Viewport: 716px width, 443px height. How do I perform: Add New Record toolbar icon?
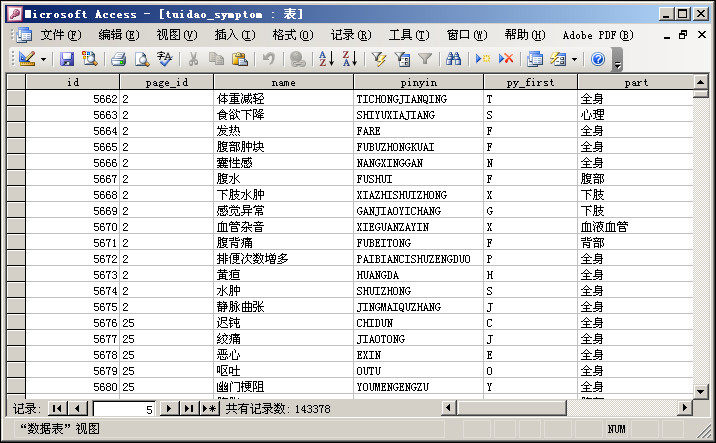coord(483,58)
